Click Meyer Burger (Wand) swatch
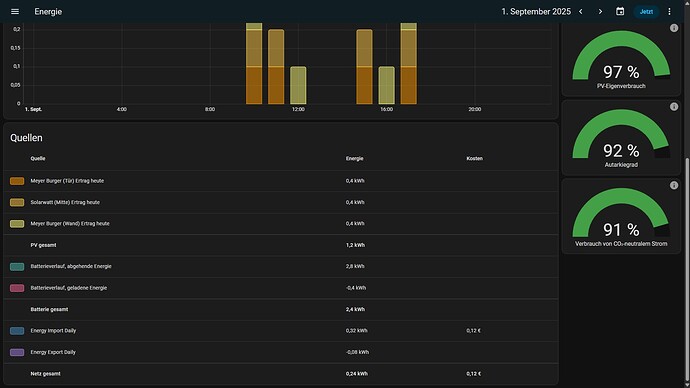Viewport: 690px width, 388px height. pyautogui.click(x=17, y=224)
